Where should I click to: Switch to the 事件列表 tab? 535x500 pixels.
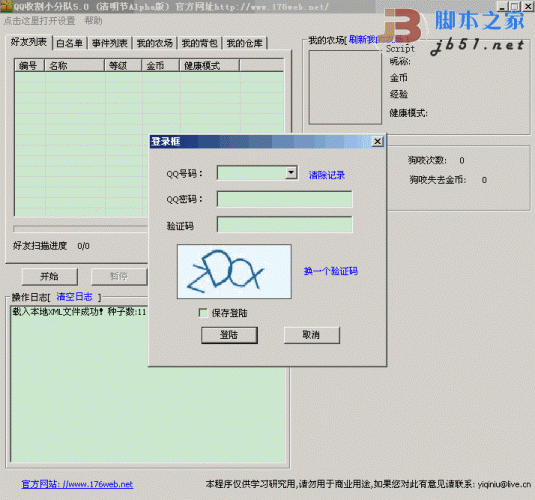[x=110, y=43]
